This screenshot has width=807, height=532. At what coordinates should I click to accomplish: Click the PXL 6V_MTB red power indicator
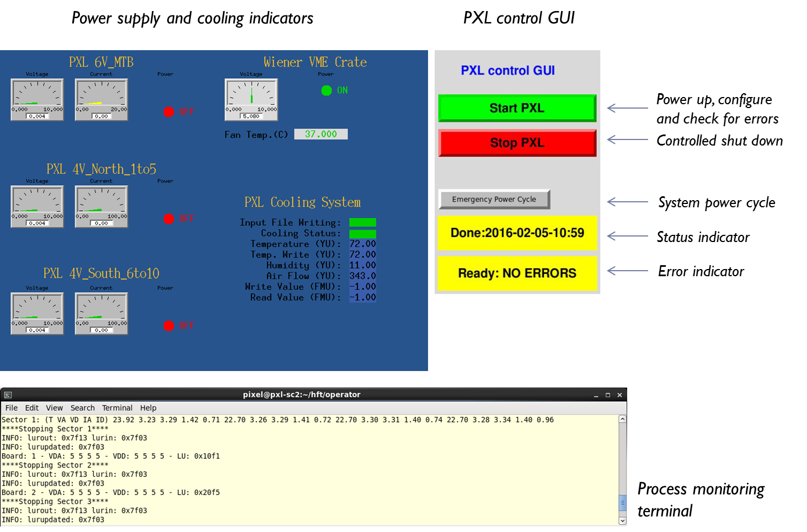click(169, 112)
